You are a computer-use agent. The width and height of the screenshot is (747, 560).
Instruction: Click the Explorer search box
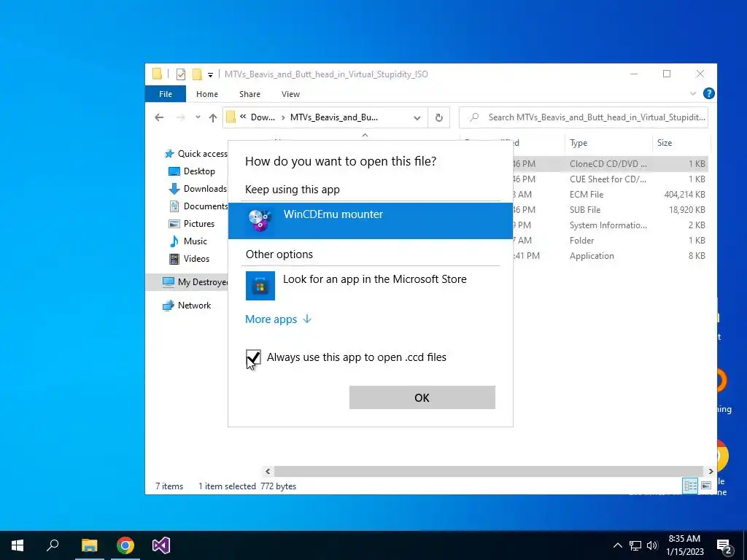[584, 117]
